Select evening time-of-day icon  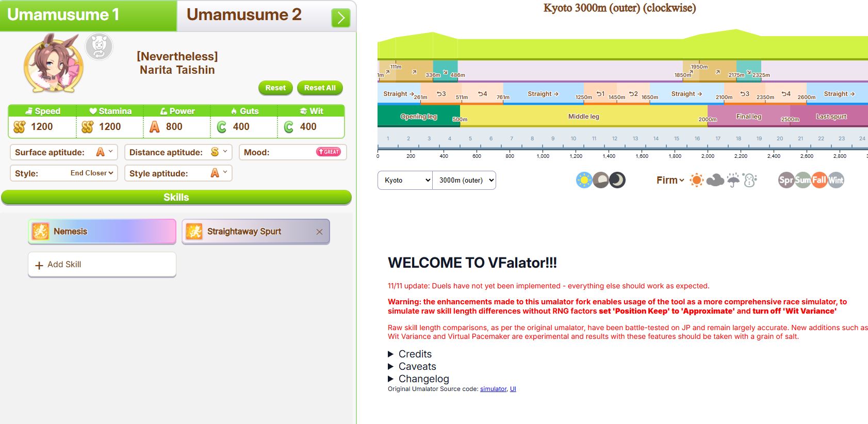[x=601, y=180]
